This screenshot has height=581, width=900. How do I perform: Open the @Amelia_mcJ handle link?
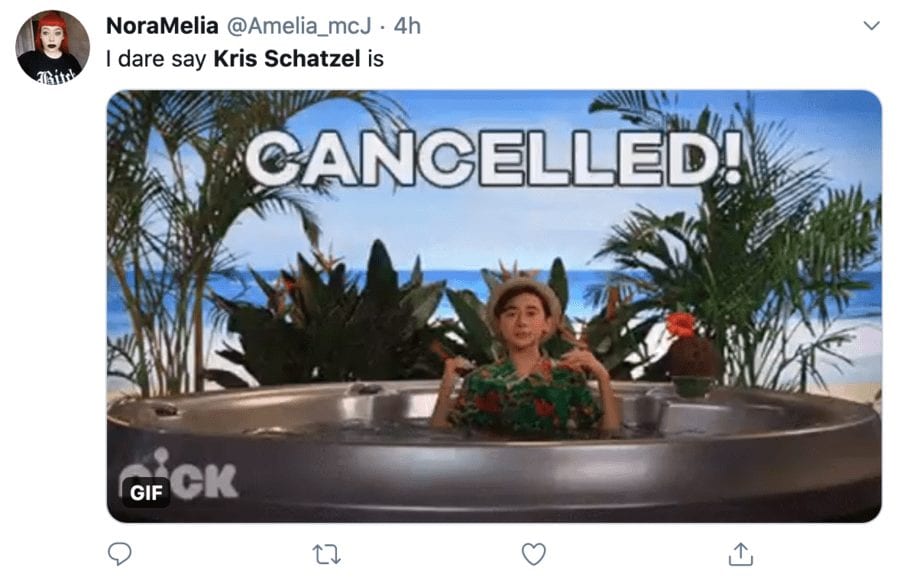(299, 26)
